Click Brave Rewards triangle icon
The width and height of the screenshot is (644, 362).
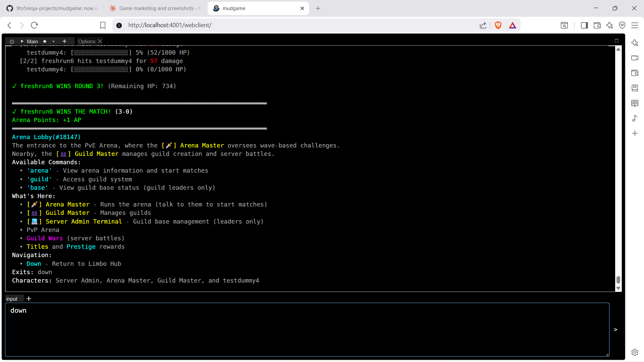[513, 25]
